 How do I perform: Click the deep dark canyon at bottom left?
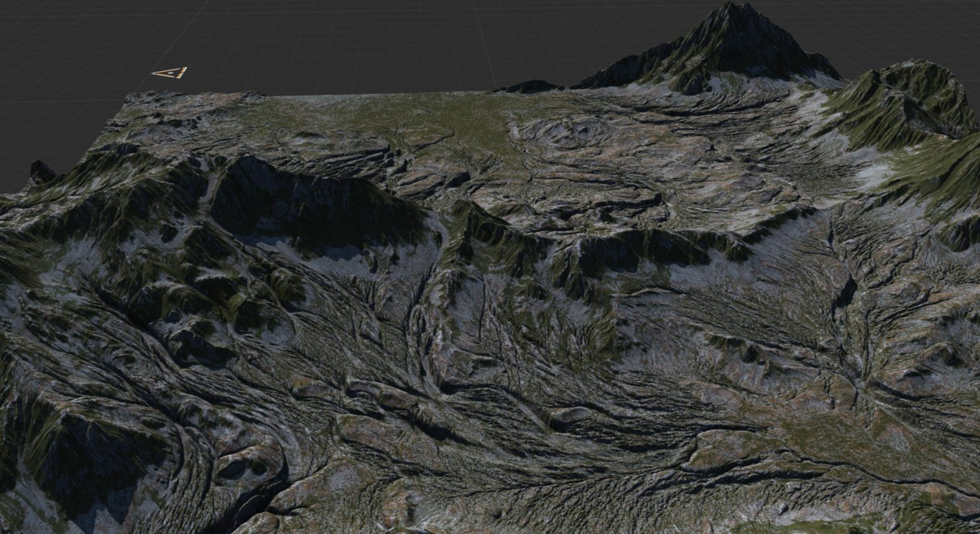[255, 504]
